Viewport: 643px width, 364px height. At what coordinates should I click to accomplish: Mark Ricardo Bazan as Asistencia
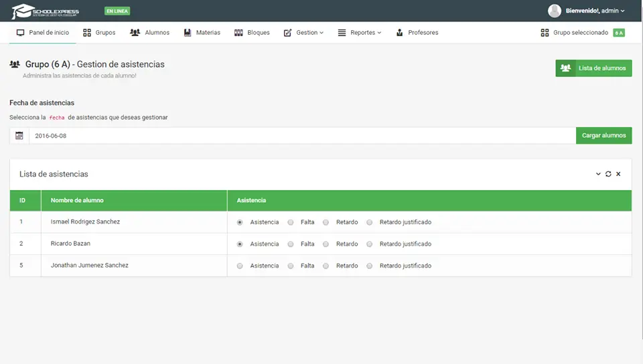click(240, 244)
